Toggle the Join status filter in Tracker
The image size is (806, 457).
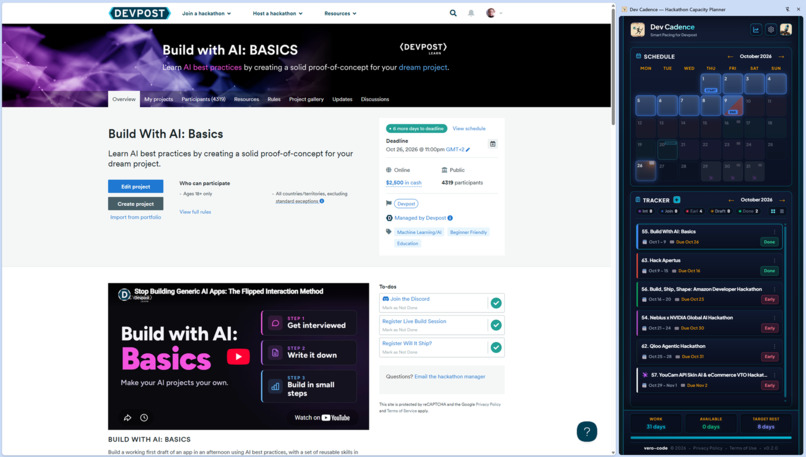(669, 211)
